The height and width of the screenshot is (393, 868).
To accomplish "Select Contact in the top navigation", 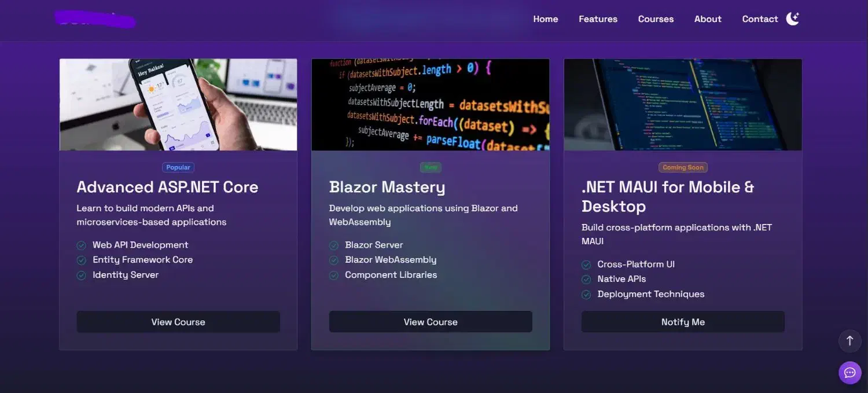I will [760, 19].
